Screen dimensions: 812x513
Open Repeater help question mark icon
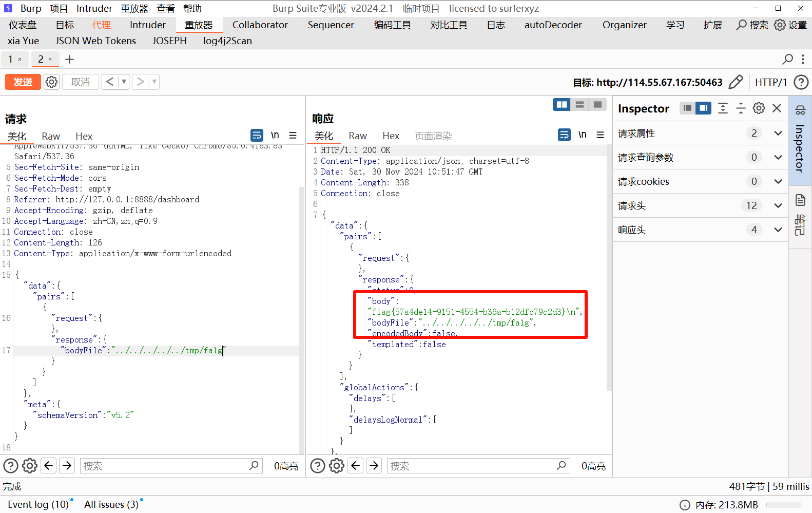[801, 82]
